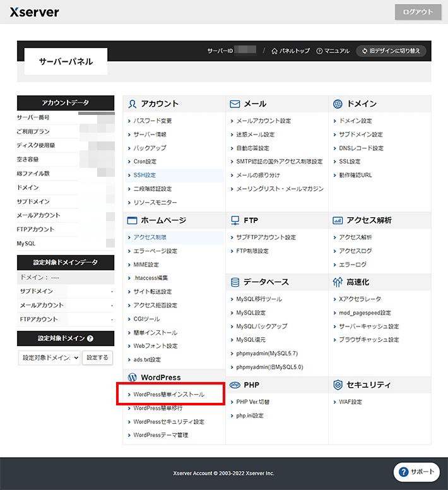
Task: Select PHP Ver.切替 link
Action: pos(252,402)
